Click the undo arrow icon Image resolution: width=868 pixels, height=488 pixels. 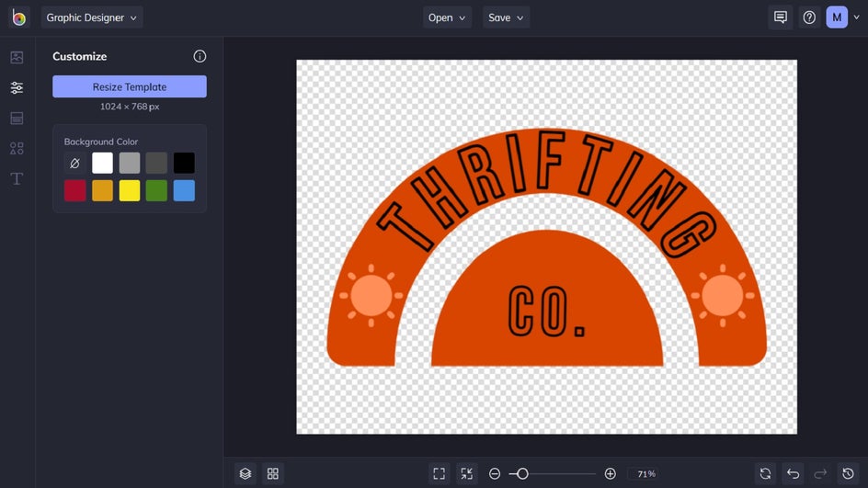(793, 473)
